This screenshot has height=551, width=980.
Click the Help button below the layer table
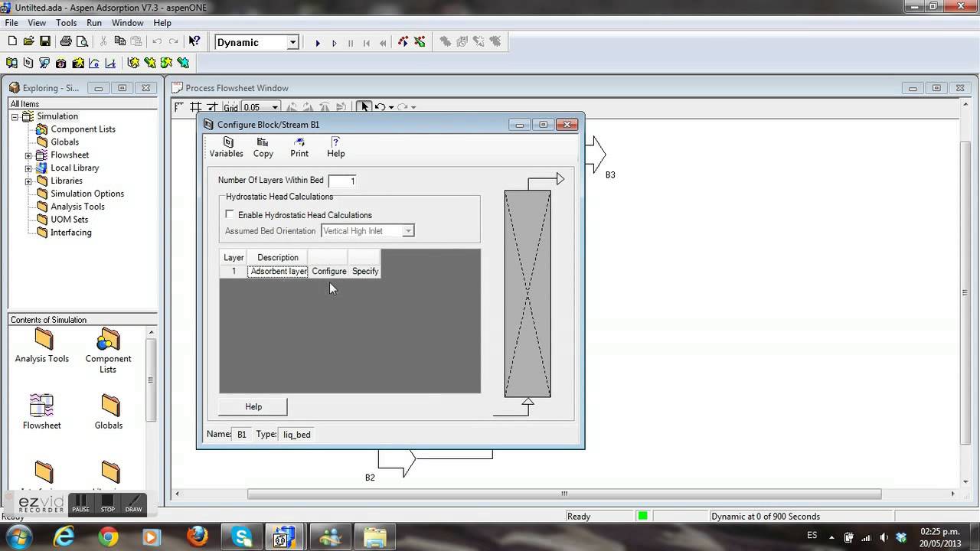click(253, 406)
